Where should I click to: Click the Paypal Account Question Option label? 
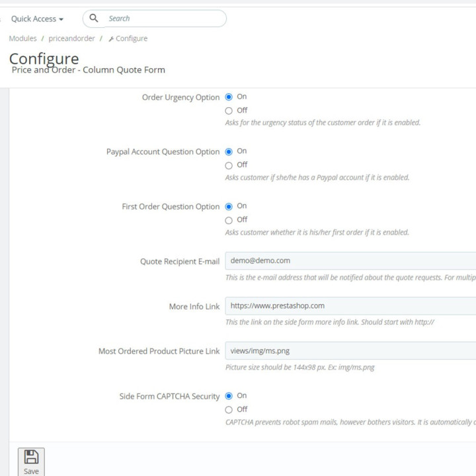click(x=163, y=152)
